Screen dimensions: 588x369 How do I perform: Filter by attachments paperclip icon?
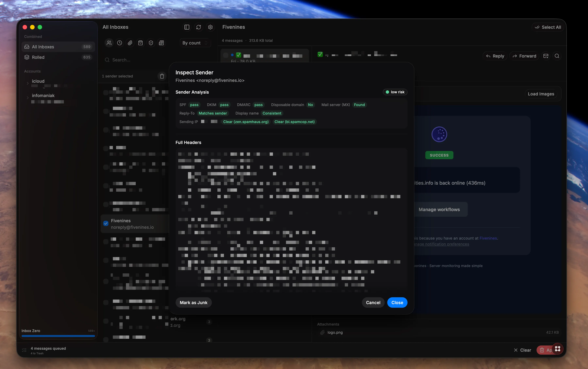pyautogui.click(x=130, y=43)
